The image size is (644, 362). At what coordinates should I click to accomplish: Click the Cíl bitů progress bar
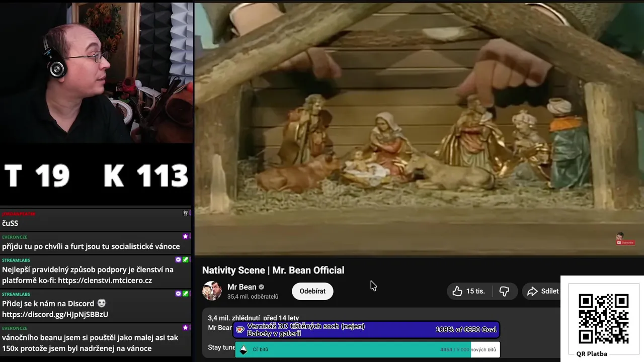click(367, 349)
